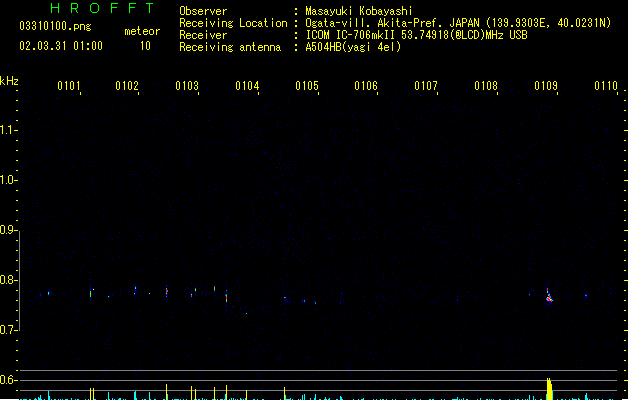
Task: Click the Receiving Location label
Action: click(x=233, y=23)
